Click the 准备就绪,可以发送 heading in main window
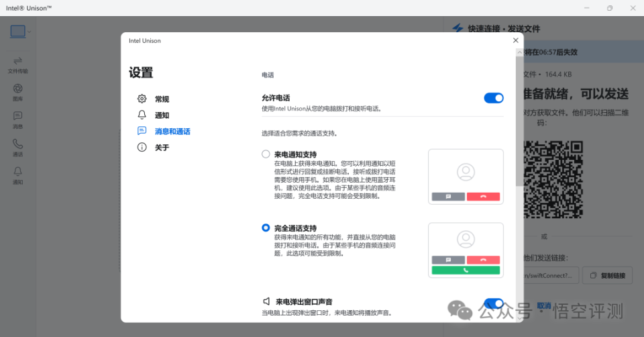 [x=576, y=94]
